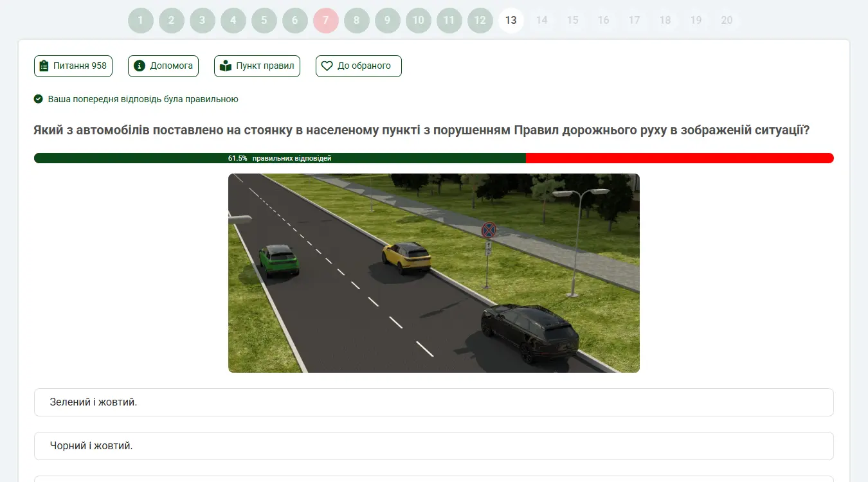This screenshot has height=482, width=868.
Task: Skip ahead to question 20
Action: click(x=727, y=20)
